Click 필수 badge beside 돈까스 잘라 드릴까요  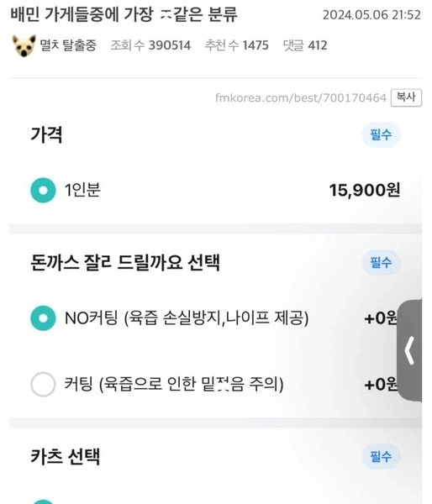pos(381,262)
